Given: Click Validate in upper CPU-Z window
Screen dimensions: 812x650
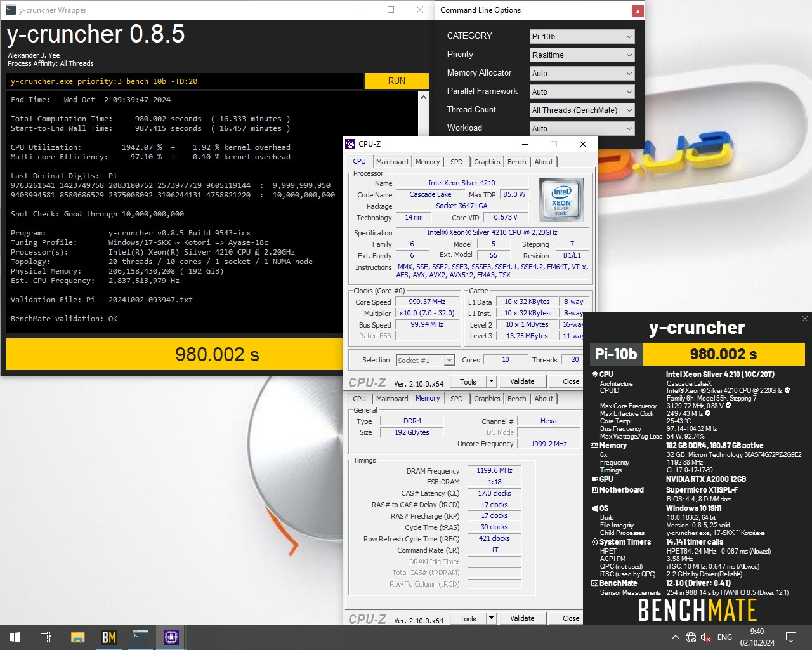Looking at the screenshot, I should pos(522,381).
